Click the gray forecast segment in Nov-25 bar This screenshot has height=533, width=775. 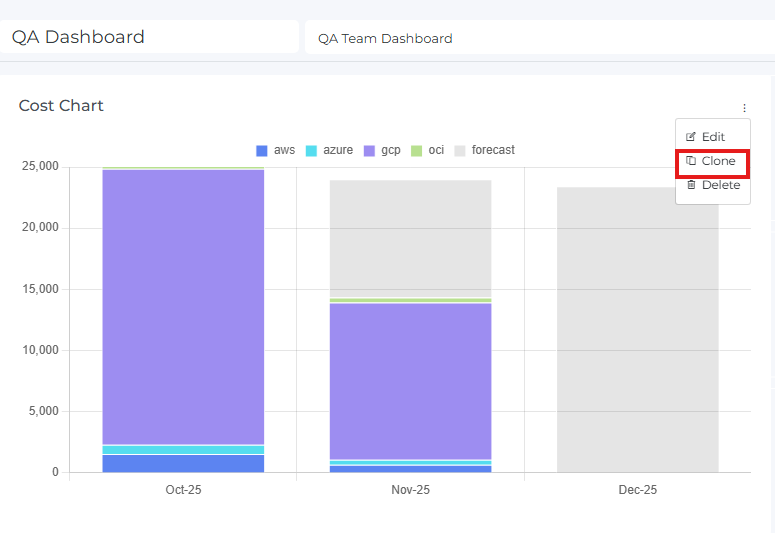tap(410, 238)
